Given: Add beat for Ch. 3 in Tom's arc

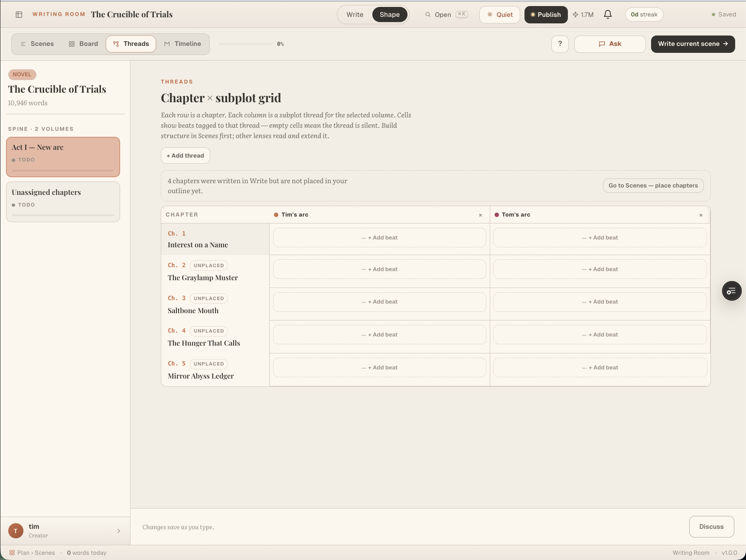Looking at the screenshot, I should [x=600, y=302].
